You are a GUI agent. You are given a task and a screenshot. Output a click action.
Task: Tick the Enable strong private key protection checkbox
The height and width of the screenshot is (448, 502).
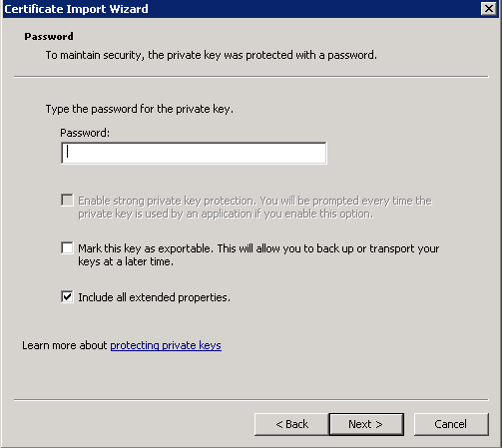[67, 201]
